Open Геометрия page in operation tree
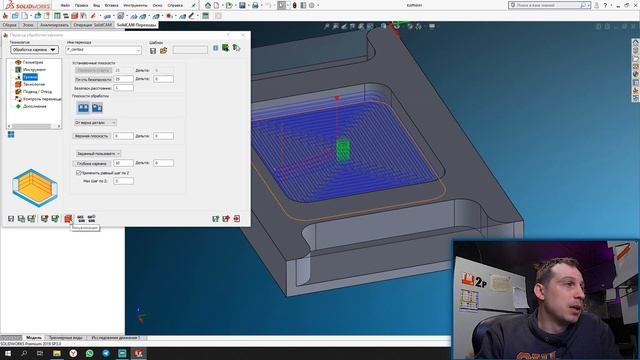Image resolution: width=640 pixels, height=360 pixels. (x=33, y=62)
